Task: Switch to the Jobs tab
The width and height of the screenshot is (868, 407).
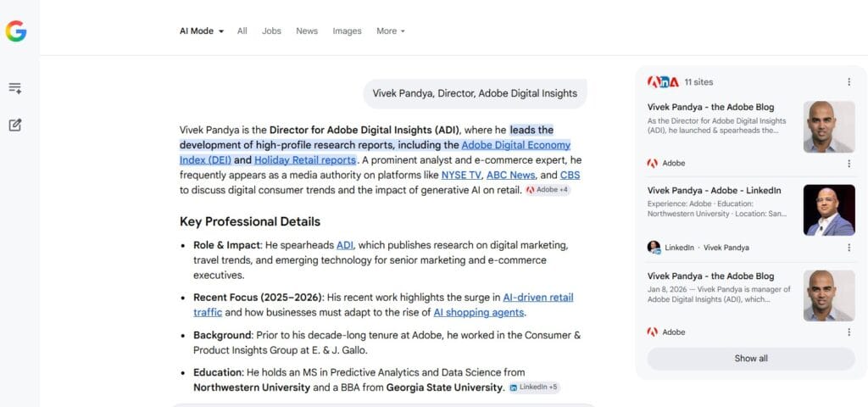Action: tap(271, 31)
